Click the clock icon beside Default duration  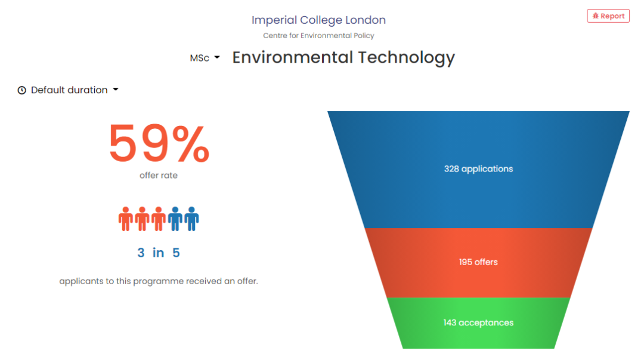pos(21,90)
